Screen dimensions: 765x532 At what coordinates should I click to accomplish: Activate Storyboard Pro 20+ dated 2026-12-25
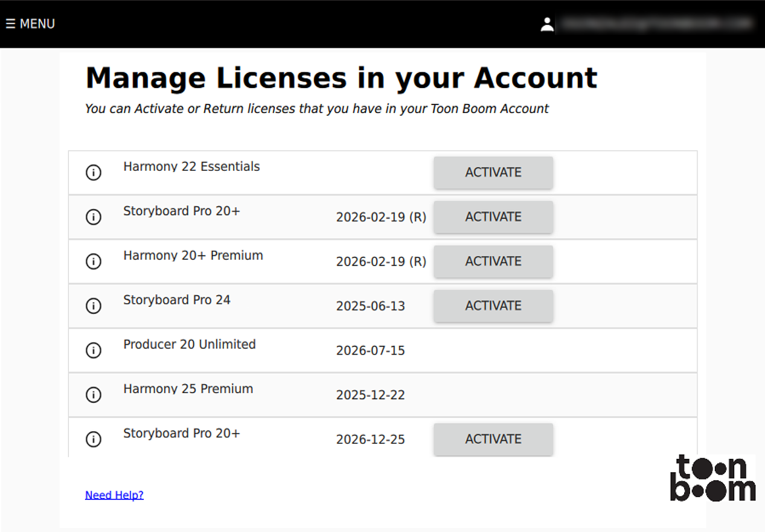click(x=493, y=440)
